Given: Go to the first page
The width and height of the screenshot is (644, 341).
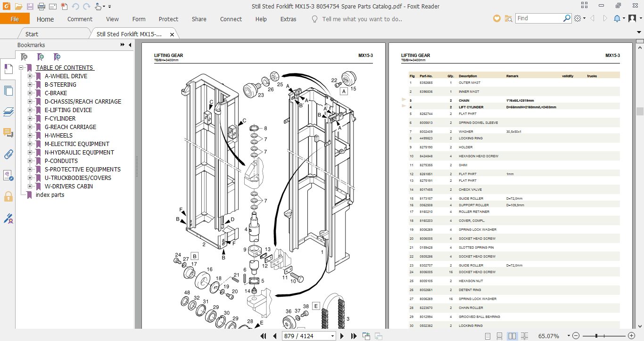Looking at the screenshot, I should (x=264, y=336).
